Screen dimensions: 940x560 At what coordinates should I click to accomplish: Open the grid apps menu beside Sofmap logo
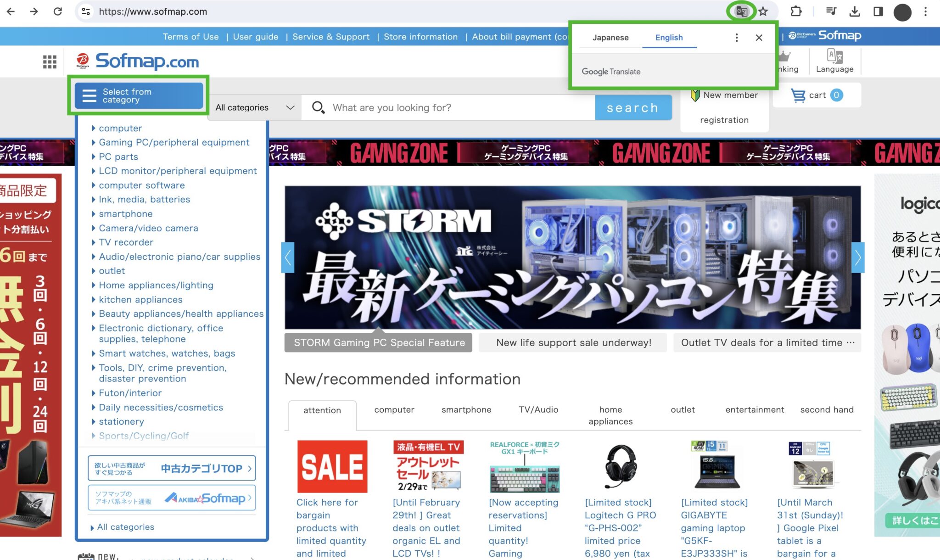[50, 62]
